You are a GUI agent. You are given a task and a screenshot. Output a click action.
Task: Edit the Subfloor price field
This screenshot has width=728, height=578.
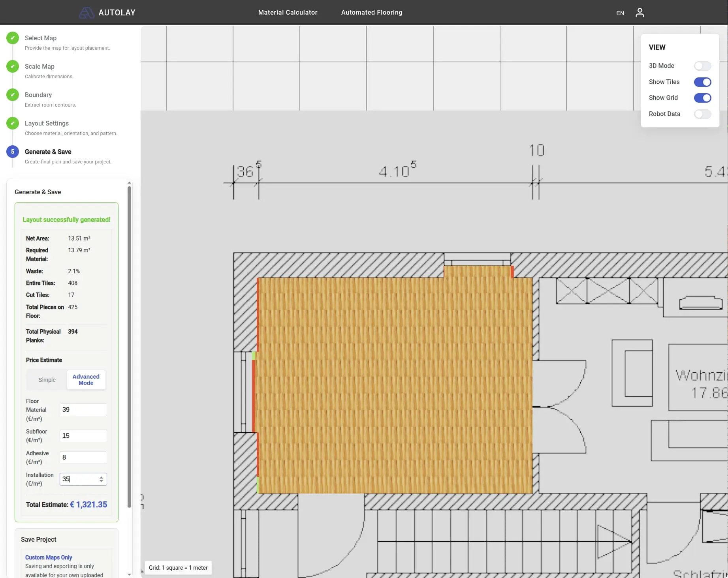tap(83, 436)
